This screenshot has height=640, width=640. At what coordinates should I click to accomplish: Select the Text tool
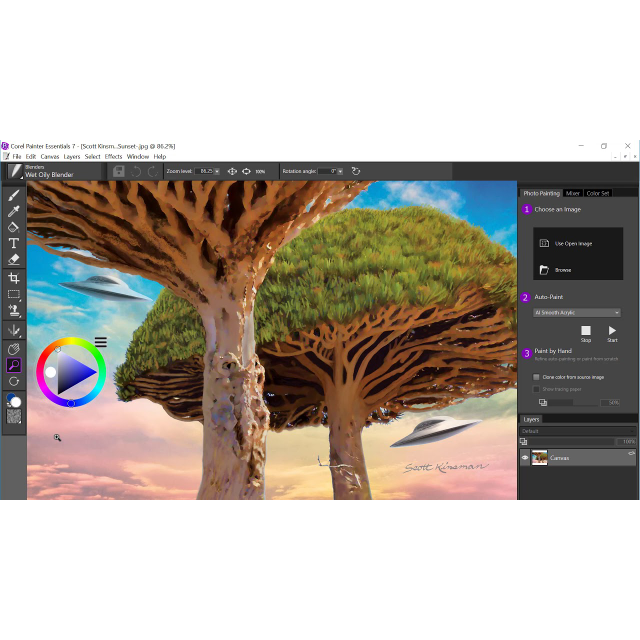click(13, 243)
